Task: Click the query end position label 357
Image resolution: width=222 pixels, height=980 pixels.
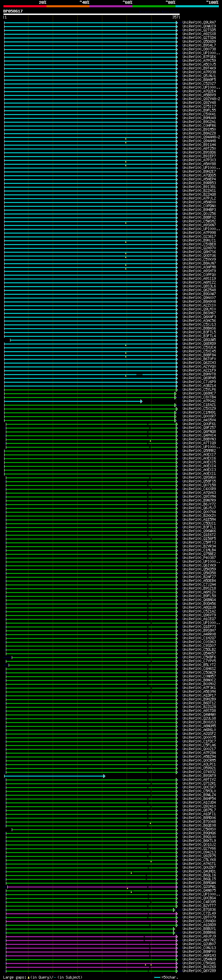Action: point(175,17)
